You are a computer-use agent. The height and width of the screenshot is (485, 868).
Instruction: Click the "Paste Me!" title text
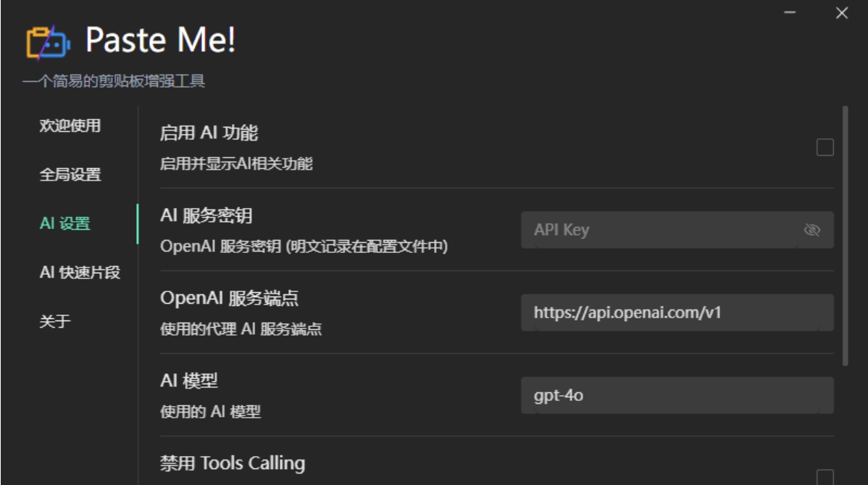click(161, 41)
